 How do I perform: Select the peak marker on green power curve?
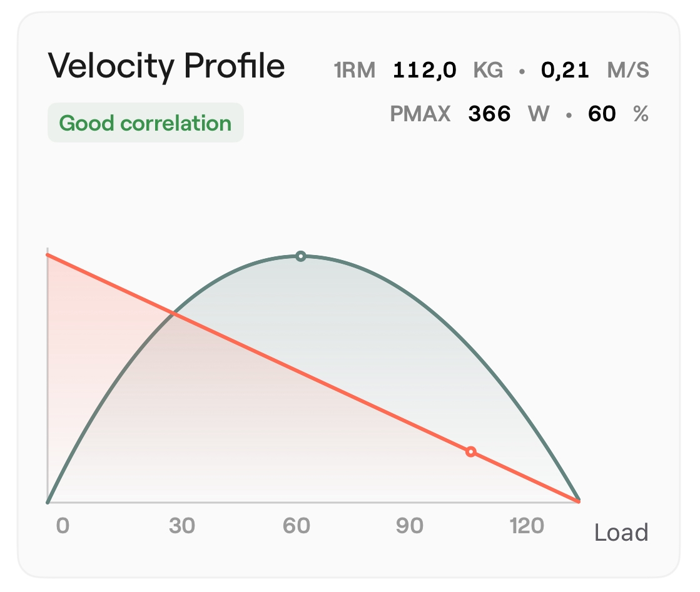tap(301, 256)
